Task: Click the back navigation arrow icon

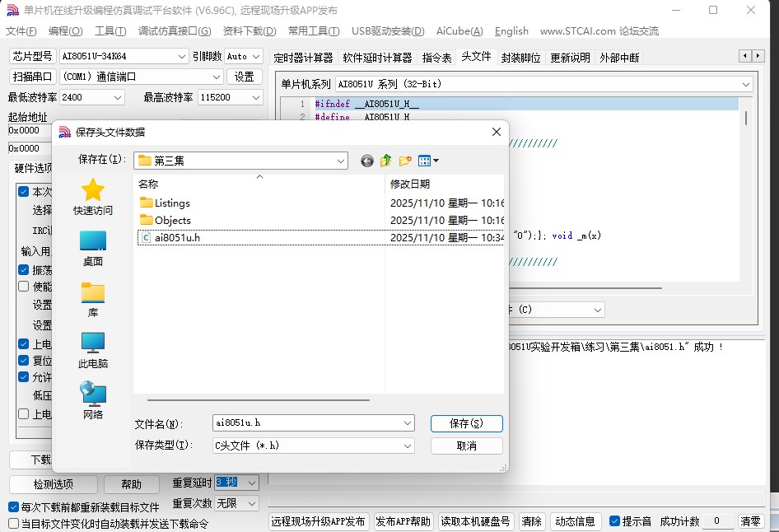Action: tap(366, 161)
